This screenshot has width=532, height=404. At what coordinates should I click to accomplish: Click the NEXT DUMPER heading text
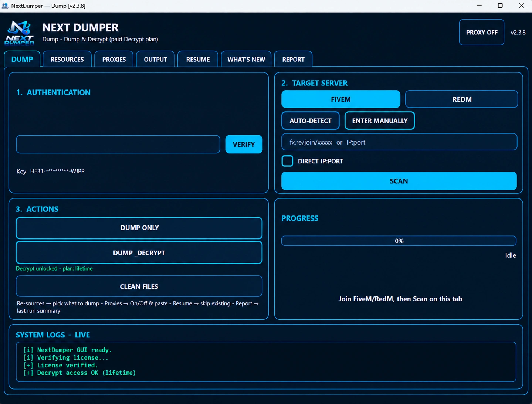click(x=80, y=27)
